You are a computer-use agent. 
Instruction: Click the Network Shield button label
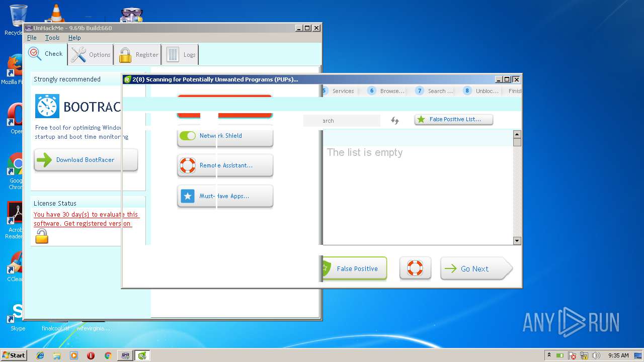(220, 136)
